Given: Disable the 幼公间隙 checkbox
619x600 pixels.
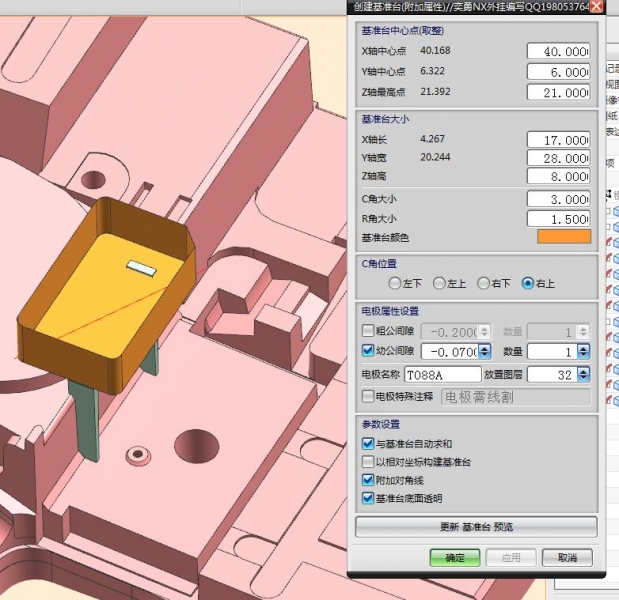Looking at the screenshot, I should [368, 350].
